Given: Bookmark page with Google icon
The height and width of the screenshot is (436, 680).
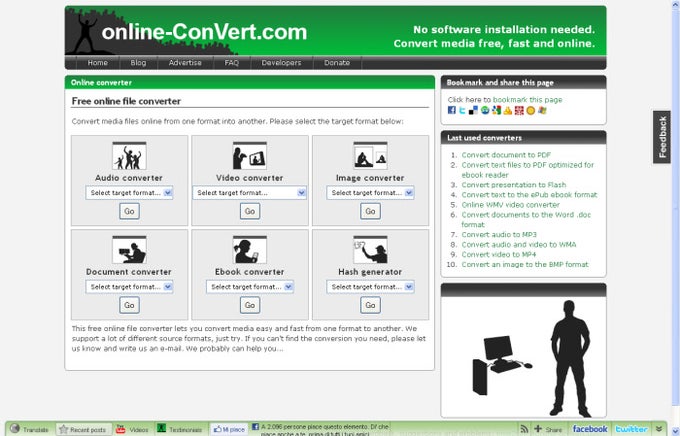Looking at the screenshot, I should (x=496, y=110).
